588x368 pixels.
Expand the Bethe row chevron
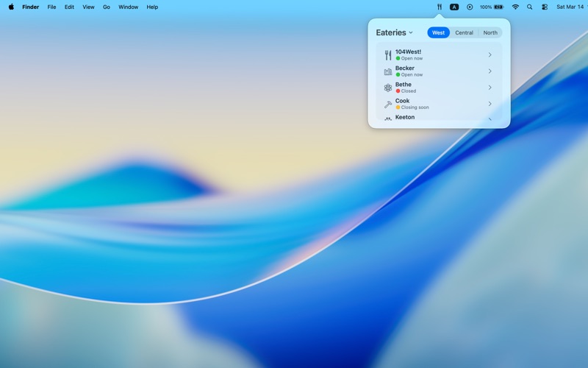coord(490,88)
